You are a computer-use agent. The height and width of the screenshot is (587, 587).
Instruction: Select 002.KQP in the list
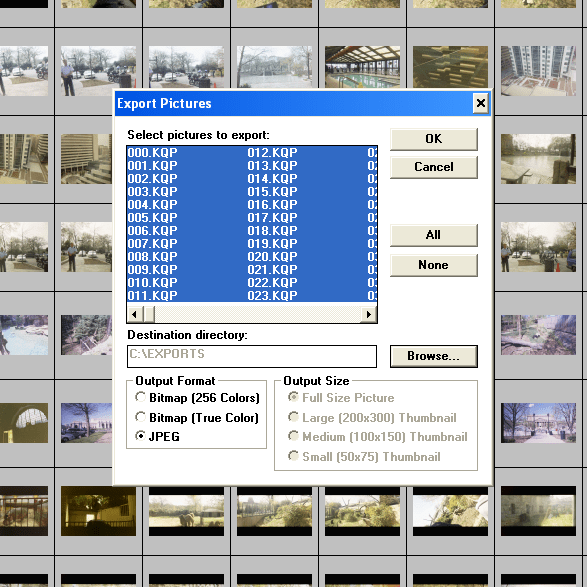152,179
